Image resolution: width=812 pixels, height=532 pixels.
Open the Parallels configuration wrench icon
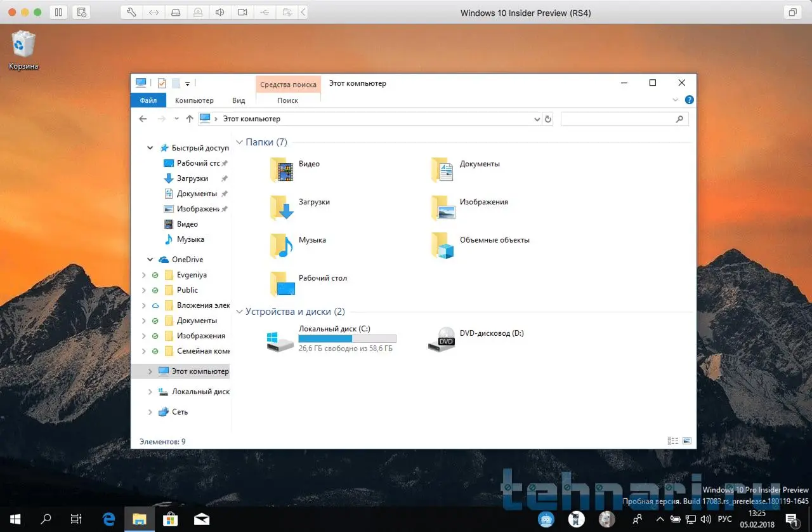131,12
